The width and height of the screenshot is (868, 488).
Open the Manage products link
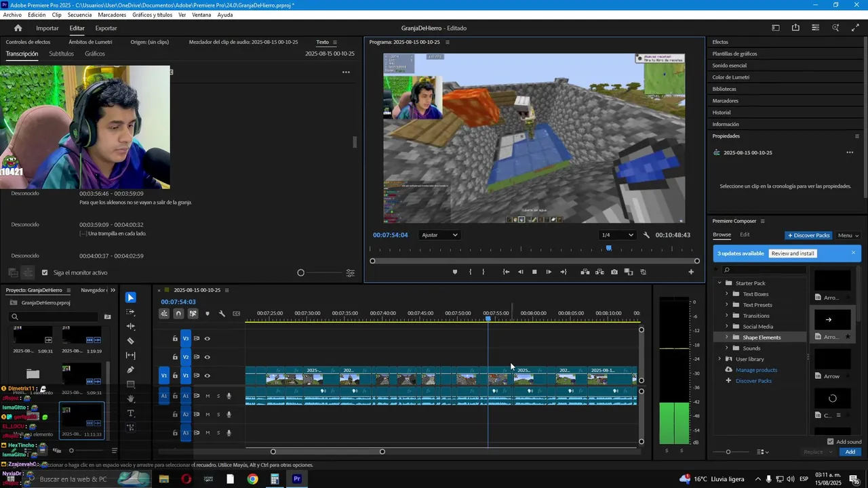756,370
